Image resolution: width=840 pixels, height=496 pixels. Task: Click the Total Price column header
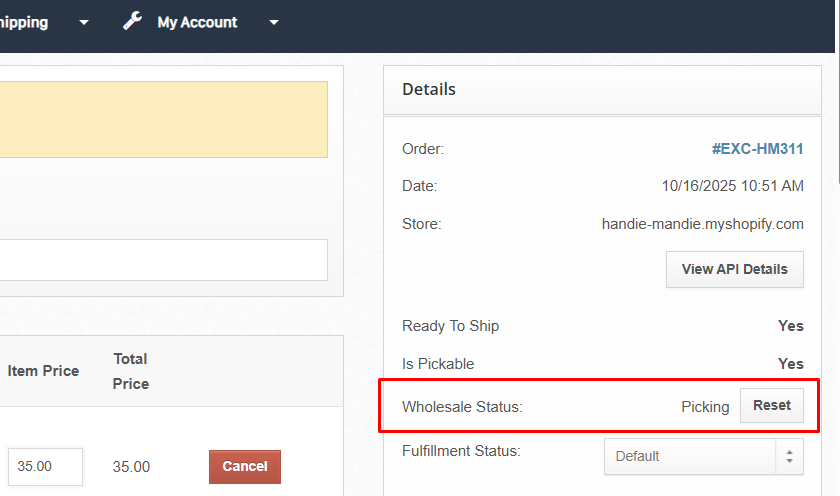coord(131,371)
